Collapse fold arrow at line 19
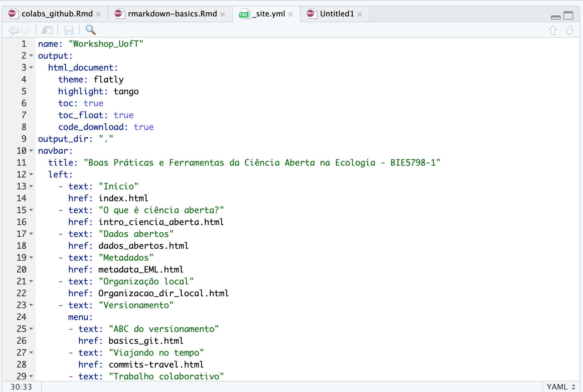583x392 pixels. 31,258
